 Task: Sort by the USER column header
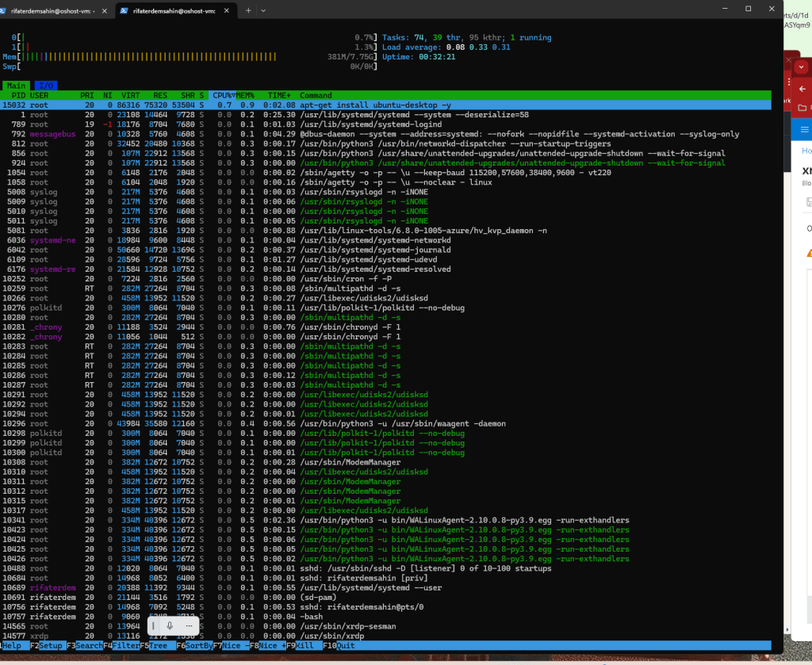[40, 95]
